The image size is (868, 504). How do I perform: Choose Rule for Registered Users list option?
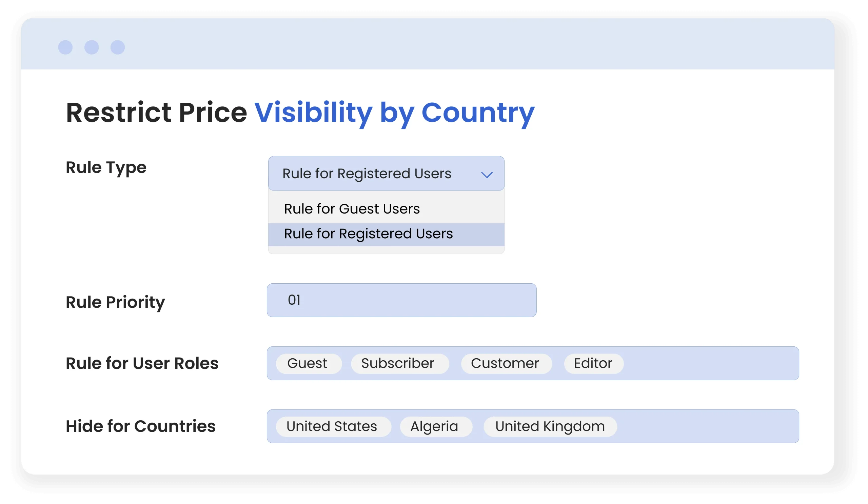tap(368, 234)
